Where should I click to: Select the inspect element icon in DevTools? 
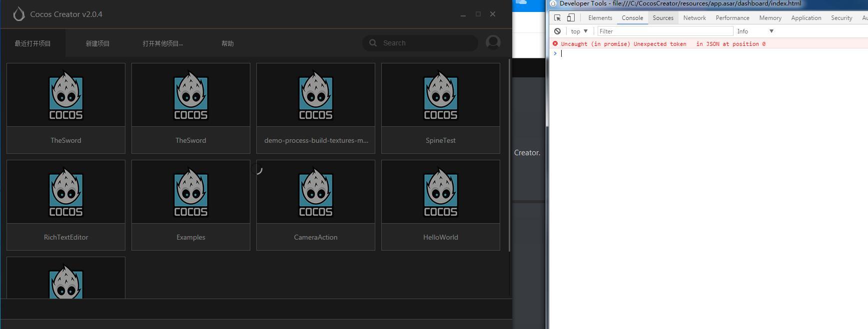point(558,18)
